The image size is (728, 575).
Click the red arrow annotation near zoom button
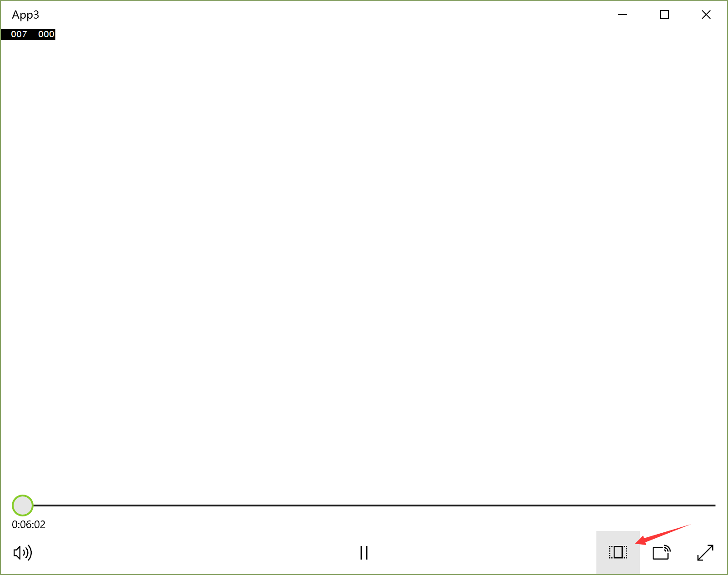pyautogui.click(x=663, y=535)
